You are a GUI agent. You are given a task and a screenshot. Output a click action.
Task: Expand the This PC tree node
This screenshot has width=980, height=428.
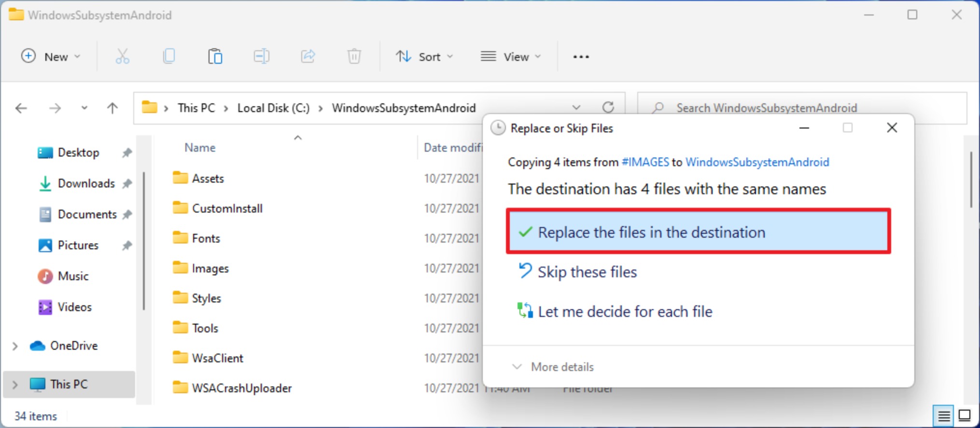[x=15, y=385]
